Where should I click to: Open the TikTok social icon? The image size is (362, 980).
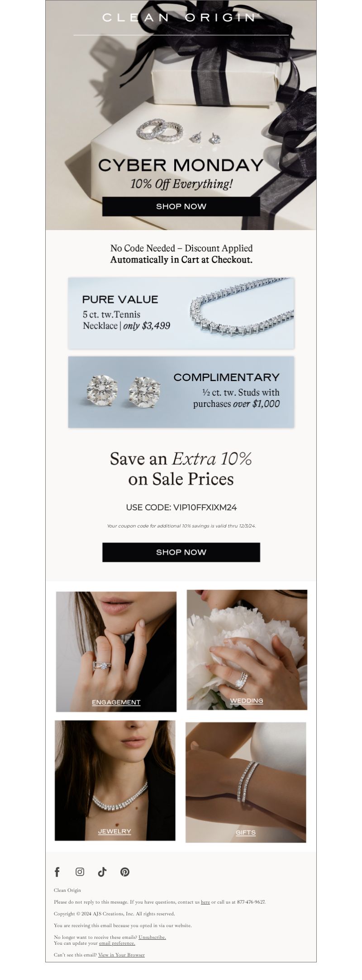[x=102, y=872]
